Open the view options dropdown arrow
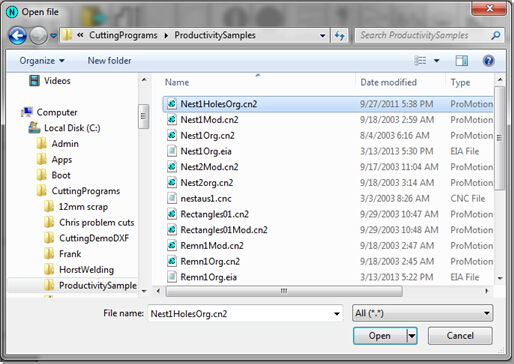The width and height of the screenshot is (514, 364). (x=436, y=61)
